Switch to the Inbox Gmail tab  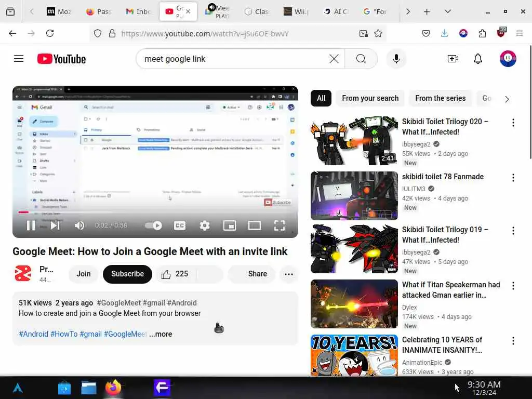(x=138, y=11)
